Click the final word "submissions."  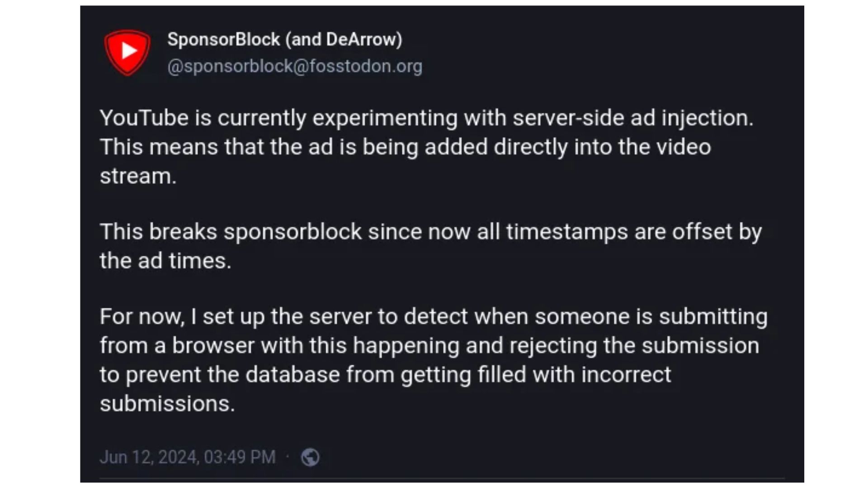(167, 404)
